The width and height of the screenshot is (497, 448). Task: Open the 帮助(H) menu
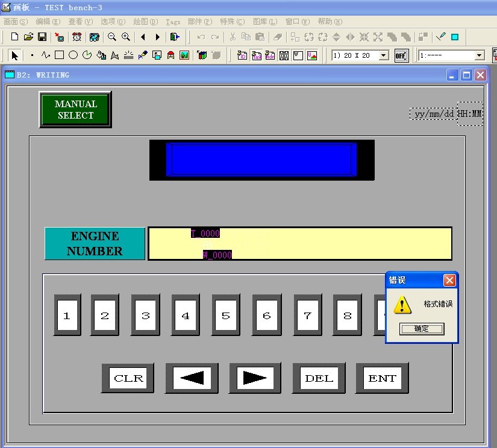[x=330, y=21]
